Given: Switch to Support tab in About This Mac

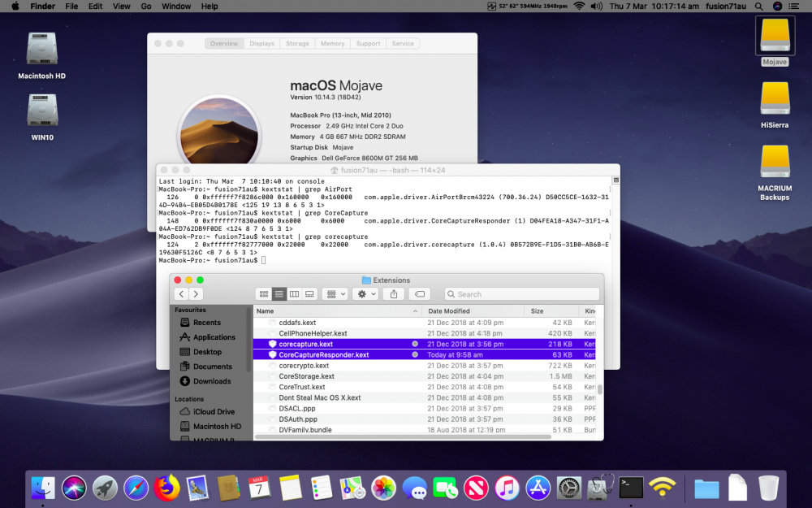Looking at the screenshot, I should point(368,44).
